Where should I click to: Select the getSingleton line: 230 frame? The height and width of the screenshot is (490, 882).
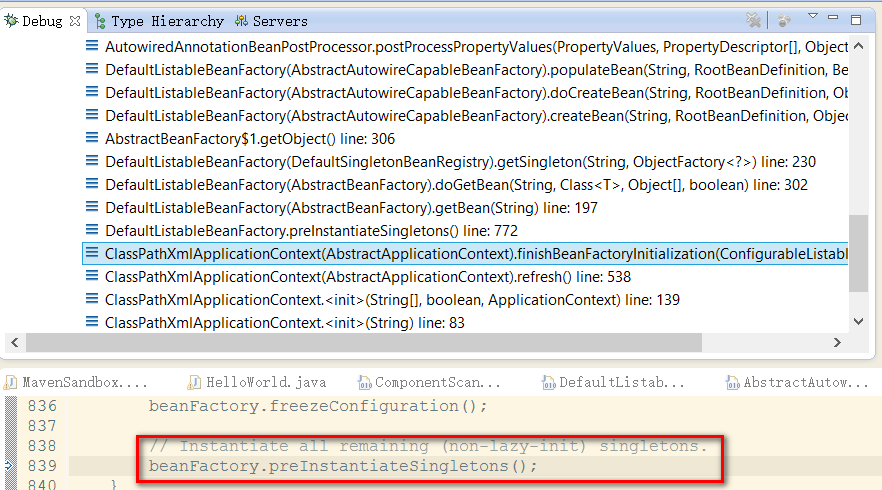pyautogui.click(x=460, y=162)
